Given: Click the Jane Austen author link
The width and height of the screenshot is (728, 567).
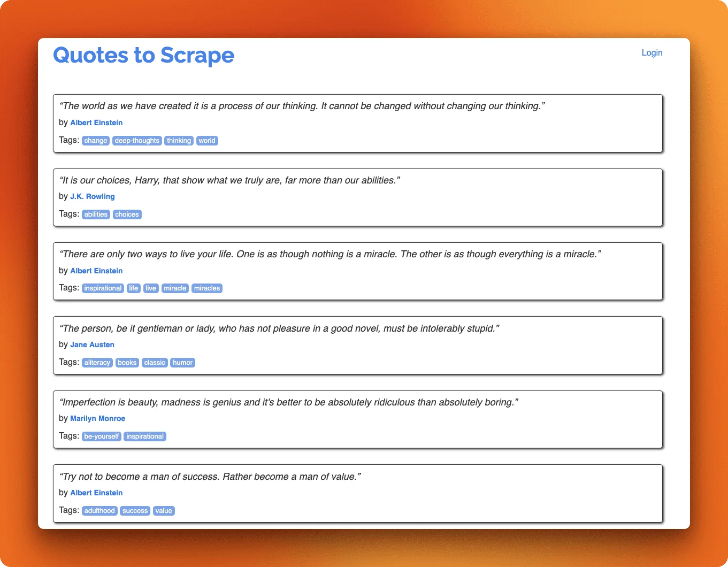Looking at the screenshot, I should tap(92, 344).
